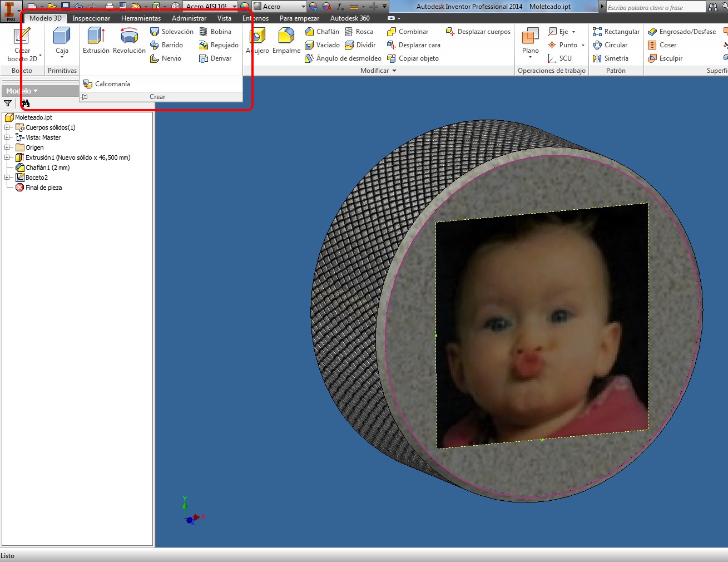
Task: Click the Derivar tool
Action: 215,58
